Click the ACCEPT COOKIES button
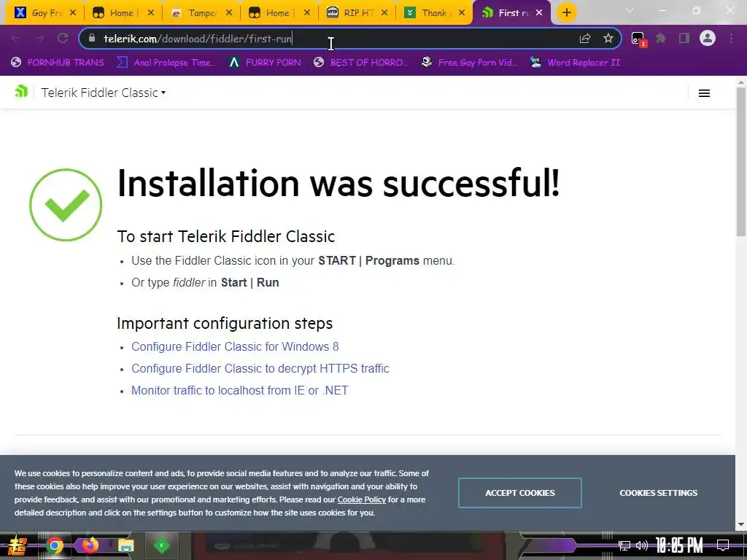Image resolution: width=747 pixels, height=560 pixels. 519,493
